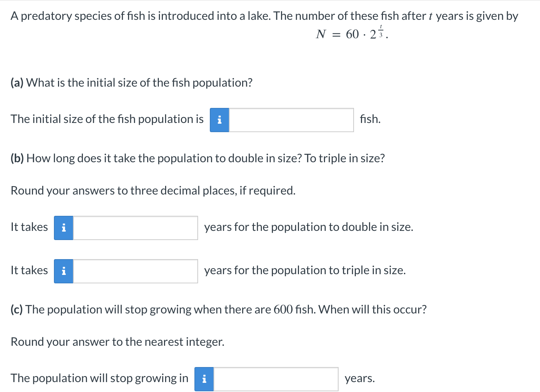Click info icon for tripling time field
This screenshot has height=392, width=540.
point(63,271)
